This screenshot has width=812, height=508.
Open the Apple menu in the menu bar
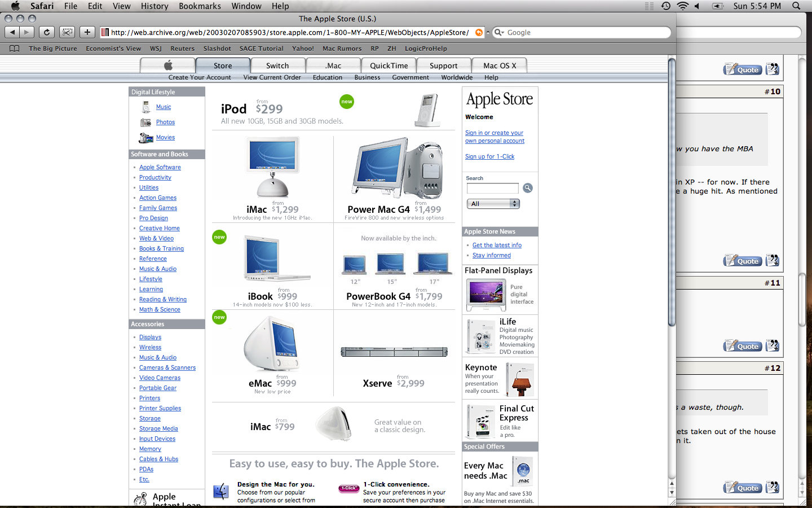[15, 6]
